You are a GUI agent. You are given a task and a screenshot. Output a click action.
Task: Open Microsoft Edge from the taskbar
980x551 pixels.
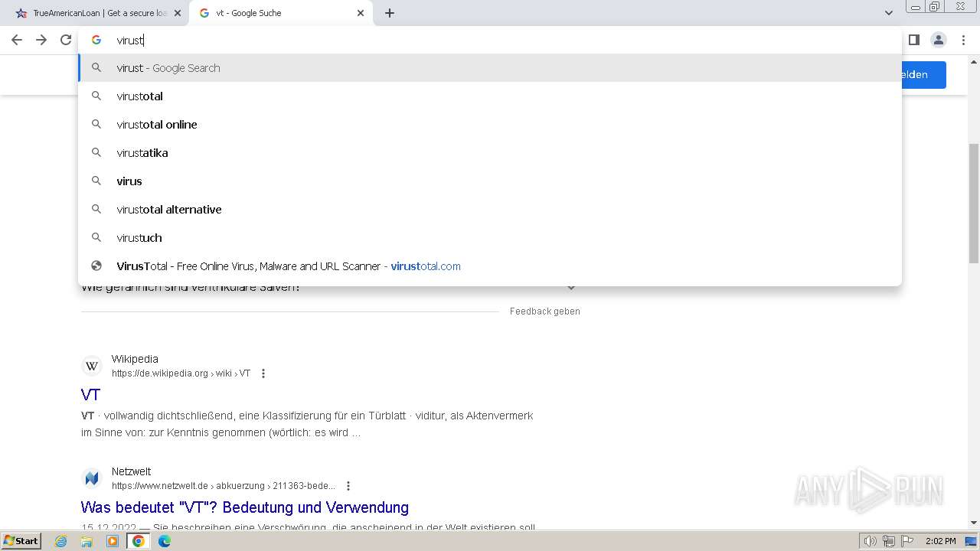[165, 541]
